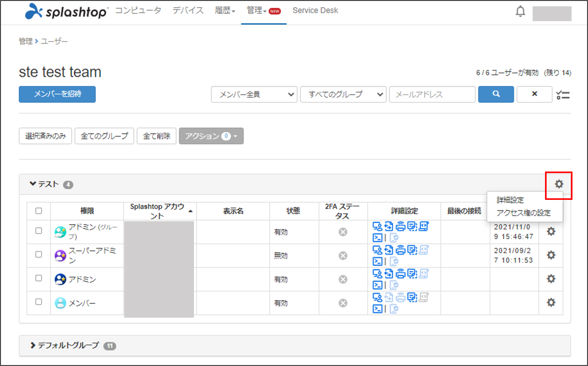Click the 選択済みのみ button
The height and width of the screenshot is (366, 588).
pos(45,136)
